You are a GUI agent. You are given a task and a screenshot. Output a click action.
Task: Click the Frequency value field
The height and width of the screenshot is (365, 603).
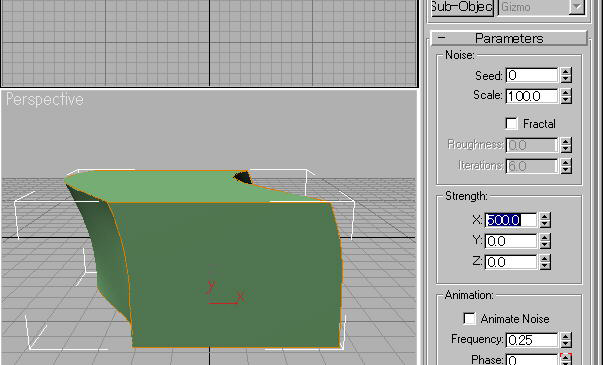[531, 340]
